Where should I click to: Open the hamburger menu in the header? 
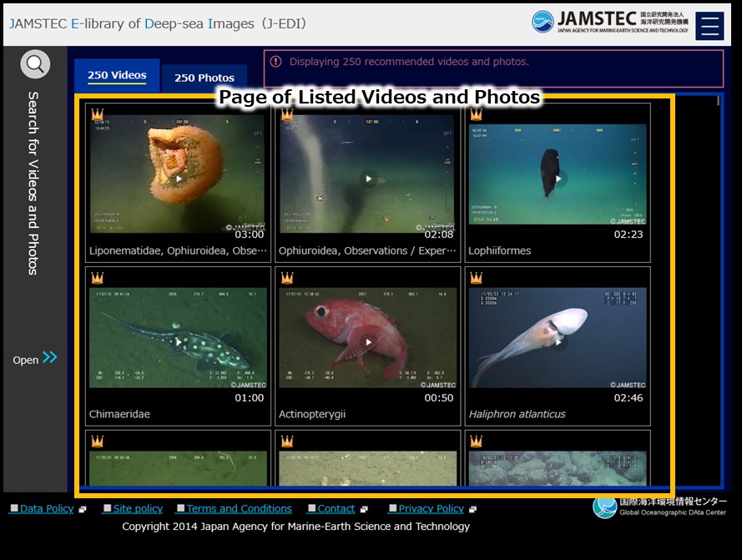point(709,26)
